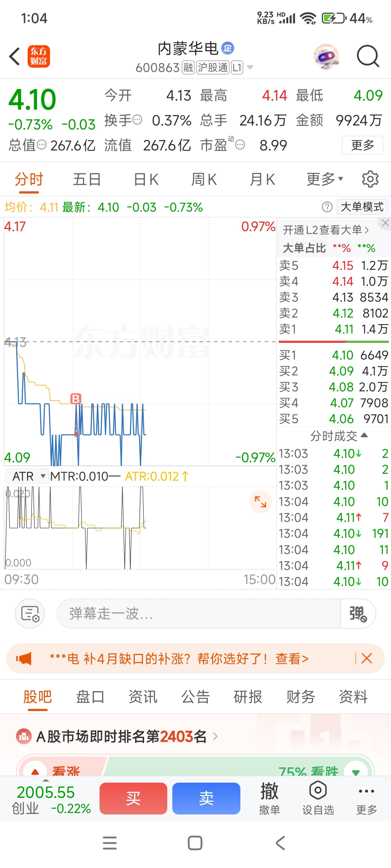Tap the 弹幕走一波 input field
The height and width of the screenshot is (868, 391).
198,613
